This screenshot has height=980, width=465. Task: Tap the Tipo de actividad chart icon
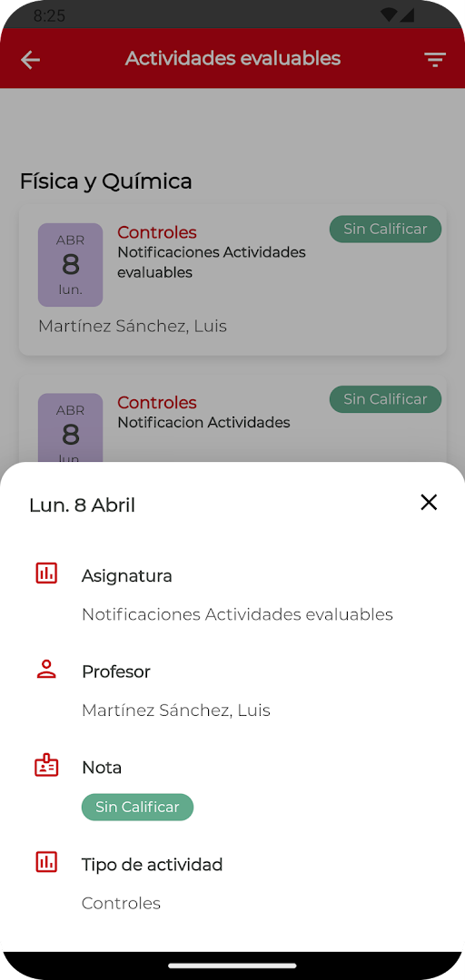point(46,863)
